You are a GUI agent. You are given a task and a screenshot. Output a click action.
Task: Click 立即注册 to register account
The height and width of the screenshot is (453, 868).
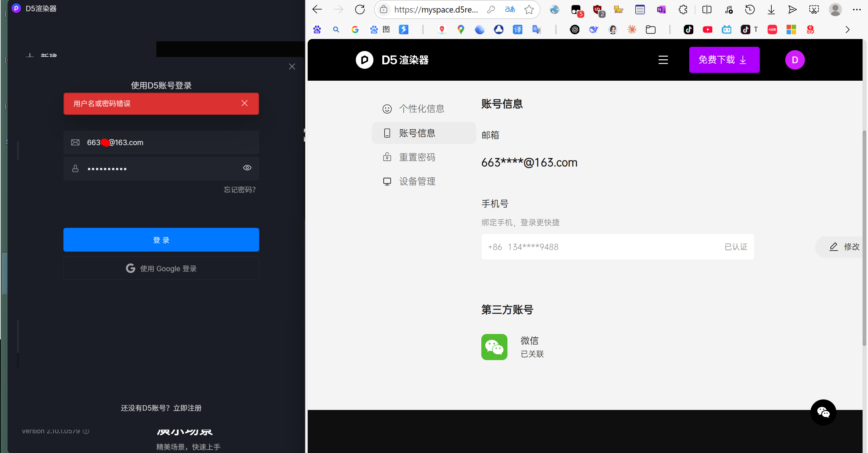tap(188, 408)
